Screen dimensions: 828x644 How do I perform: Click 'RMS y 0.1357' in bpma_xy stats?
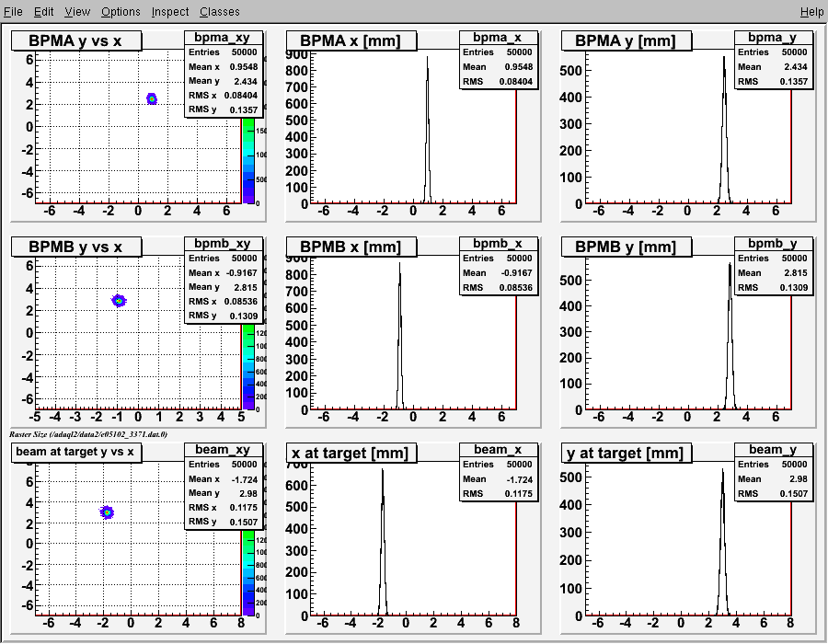point(224,109)
